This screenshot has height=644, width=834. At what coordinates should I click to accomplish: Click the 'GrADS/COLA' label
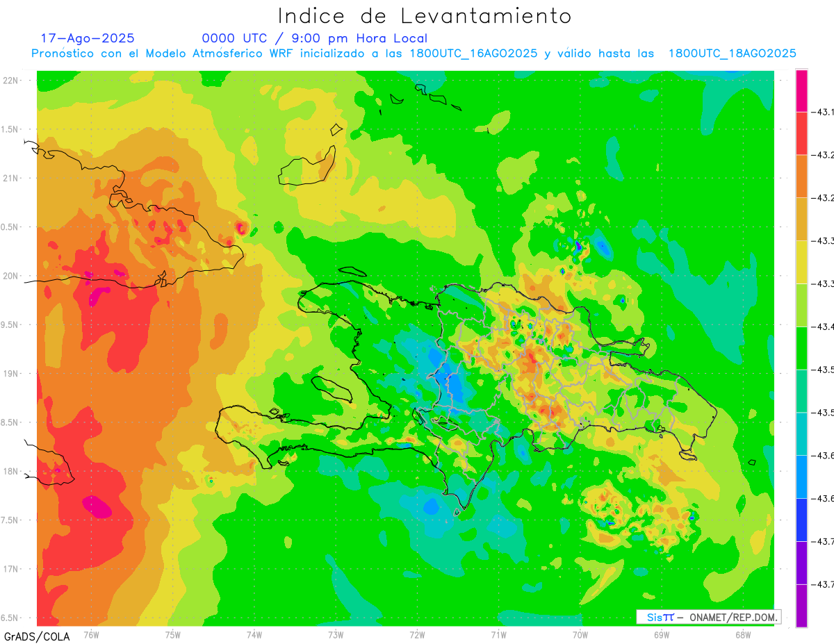coord(37,636)
